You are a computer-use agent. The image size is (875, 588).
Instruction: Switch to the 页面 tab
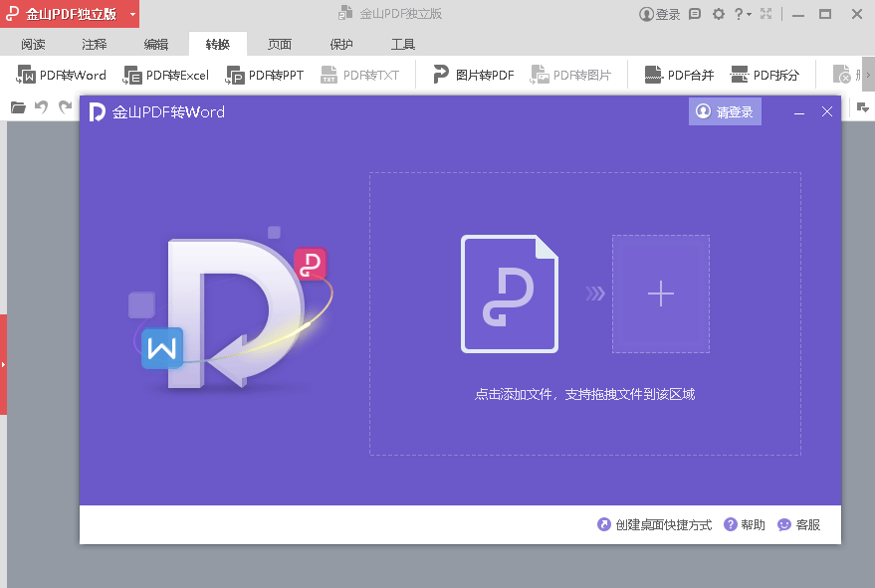(x=280, y=44)
